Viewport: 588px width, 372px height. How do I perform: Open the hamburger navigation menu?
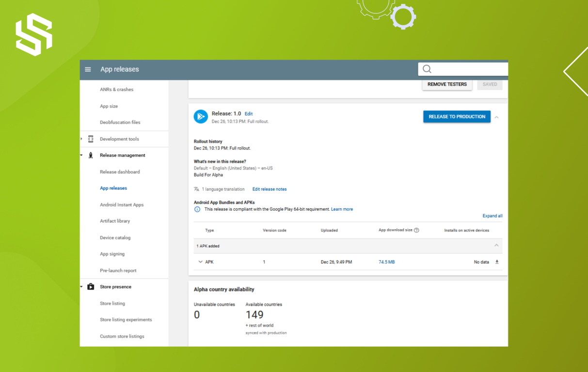(x=88, y=69)
